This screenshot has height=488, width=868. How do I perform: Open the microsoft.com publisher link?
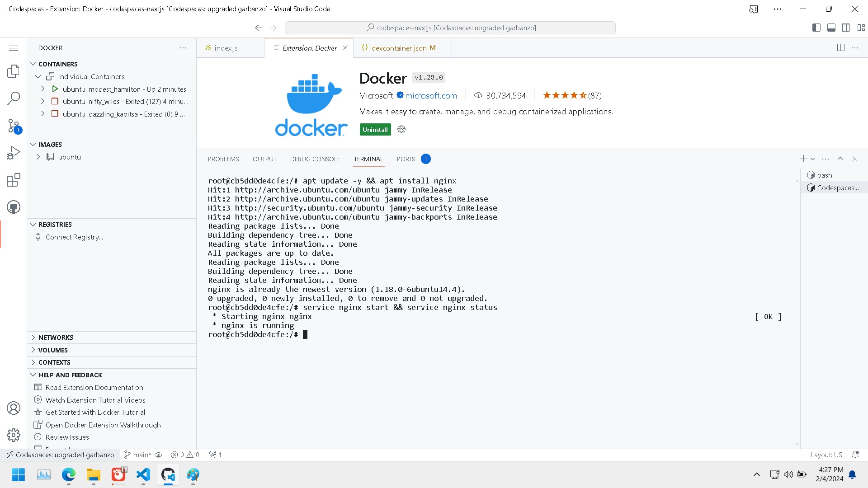coord(431,95)
